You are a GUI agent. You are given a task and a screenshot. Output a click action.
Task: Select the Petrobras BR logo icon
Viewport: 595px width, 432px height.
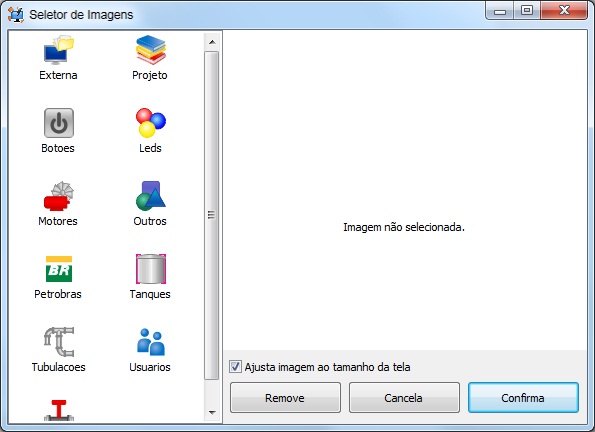click(59, 269)
